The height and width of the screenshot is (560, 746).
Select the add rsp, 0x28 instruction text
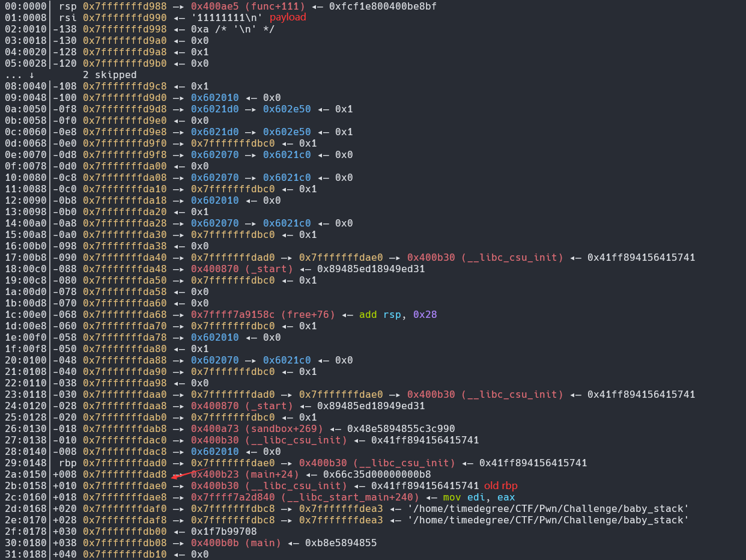(398, 314)
